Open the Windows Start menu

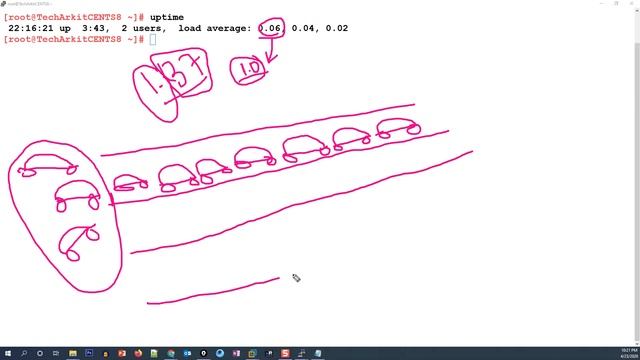[8, 353]
